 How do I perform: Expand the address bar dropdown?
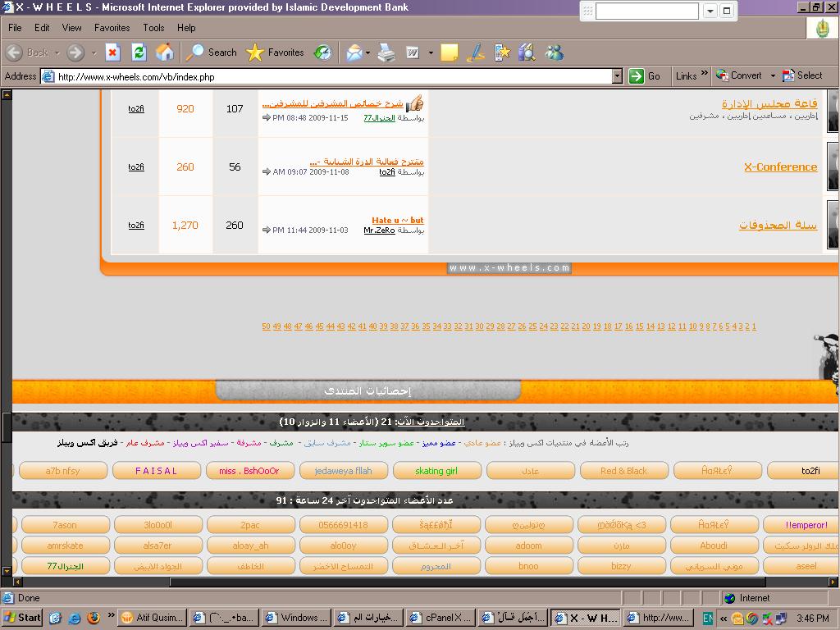click(x=617, y=76)
